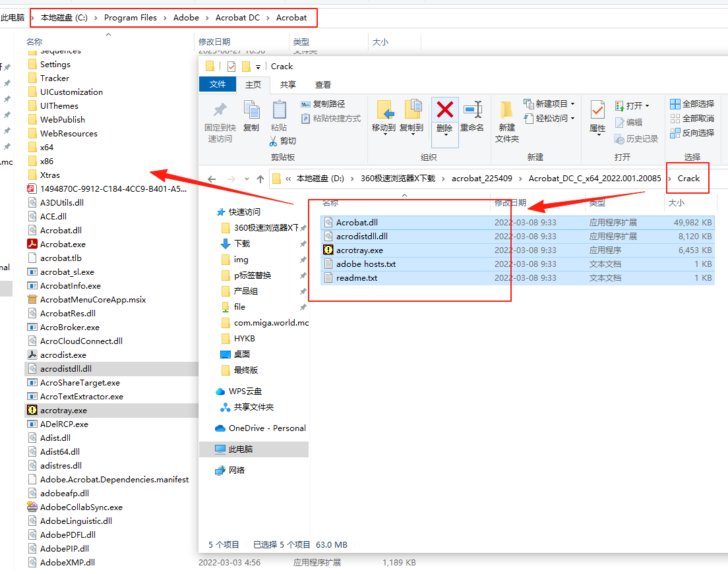Click the Back navigation arrow in Crack window

(212, 179)
